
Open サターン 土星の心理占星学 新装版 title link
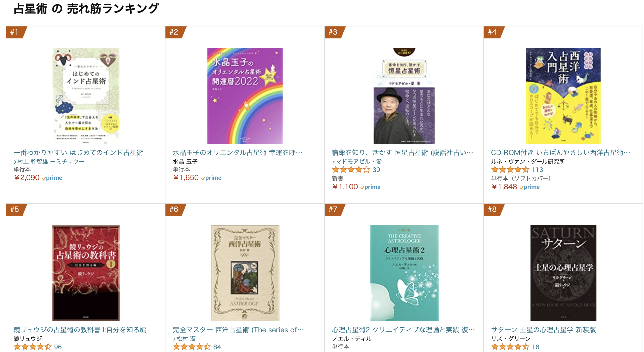(x=543, y=330)
